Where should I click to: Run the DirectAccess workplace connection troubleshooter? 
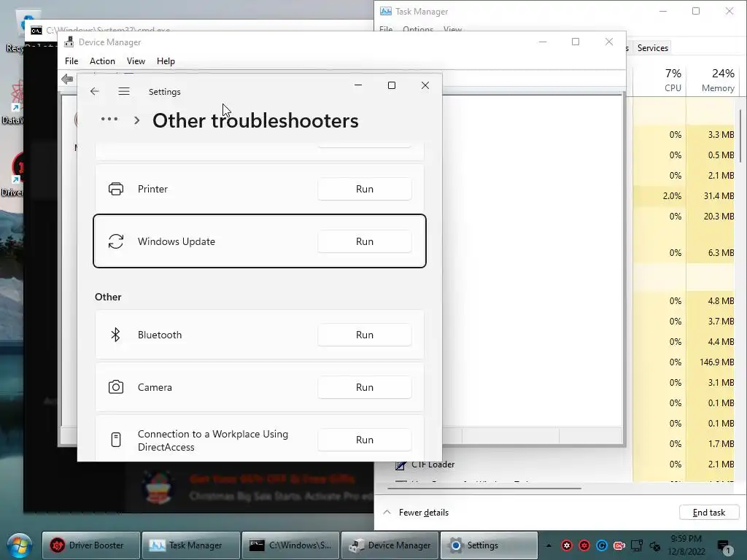tap(365, 440)
